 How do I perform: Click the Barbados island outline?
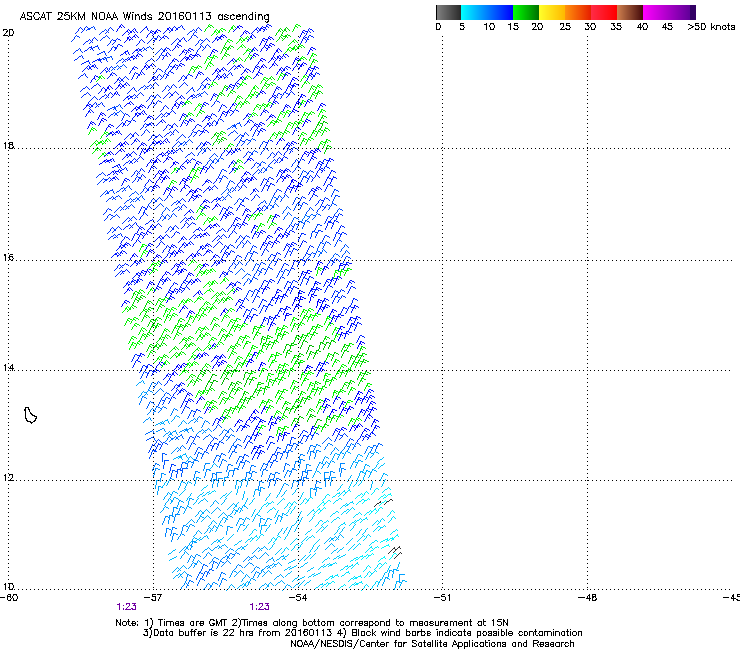30,415
